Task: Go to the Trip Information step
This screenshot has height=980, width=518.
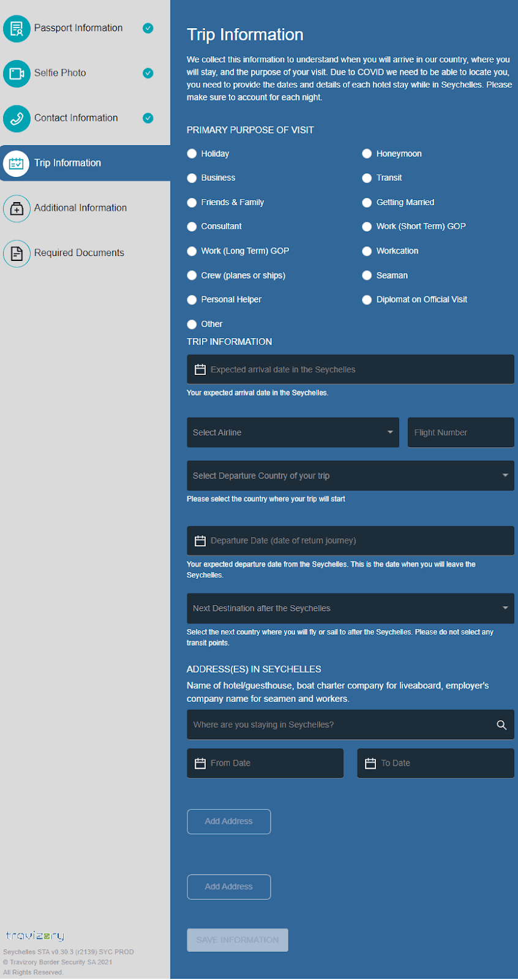Action: [67, 163]
